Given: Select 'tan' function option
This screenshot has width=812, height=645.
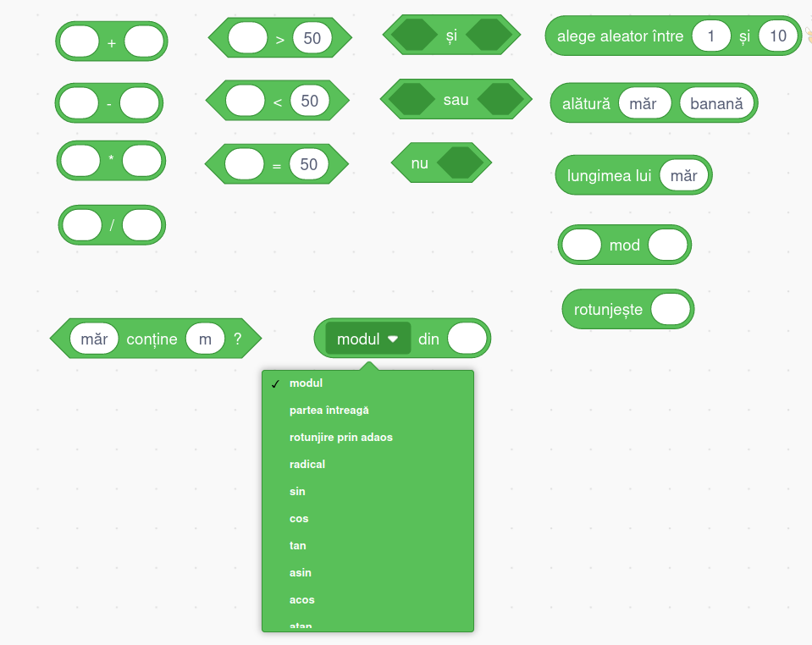Looking at the screenshot, I should pyautogui.click(x=298, y=546).
